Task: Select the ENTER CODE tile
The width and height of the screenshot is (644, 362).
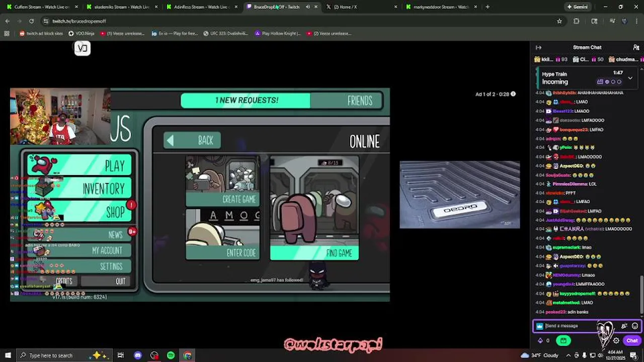Action: (223, 234)
